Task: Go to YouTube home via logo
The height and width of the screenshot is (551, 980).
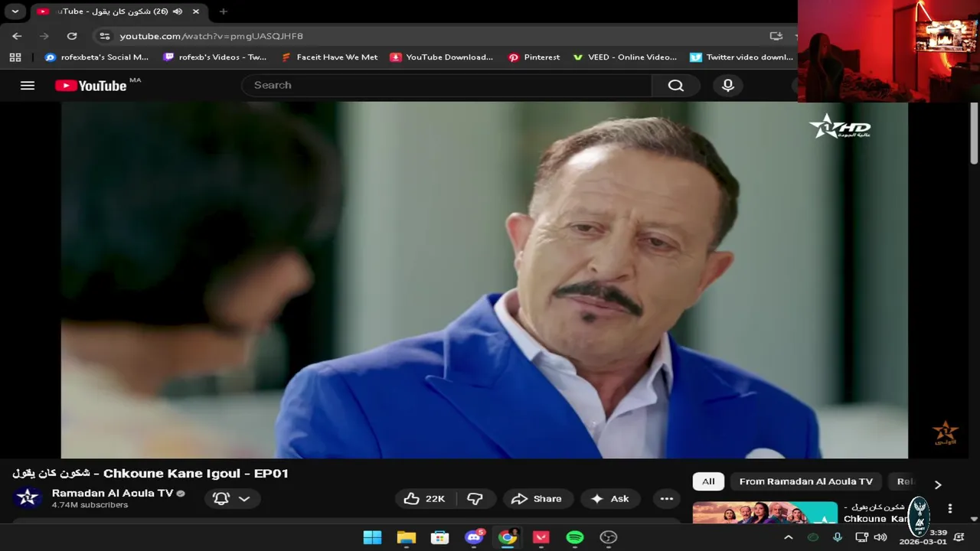Action: point(92,86)
